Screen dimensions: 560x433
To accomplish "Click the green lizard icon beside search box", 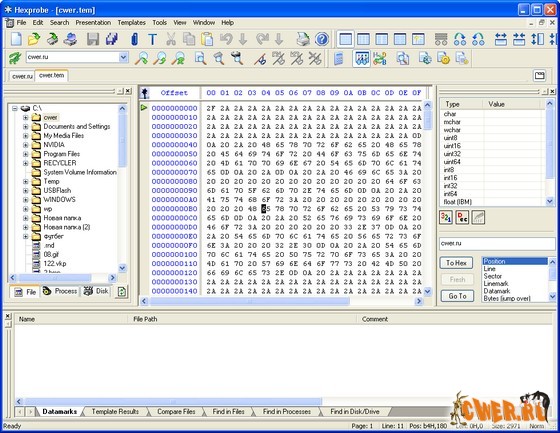I will point(15,58).
